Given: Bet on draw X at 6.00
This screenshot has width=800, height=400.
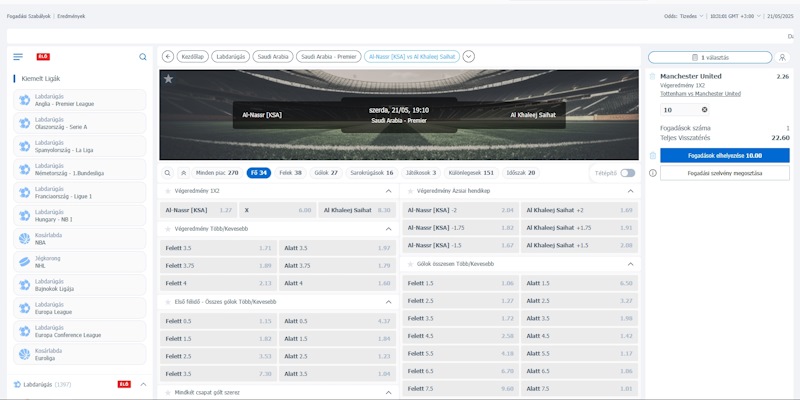Looking at the screenshot, I should [x=278, y=210].
